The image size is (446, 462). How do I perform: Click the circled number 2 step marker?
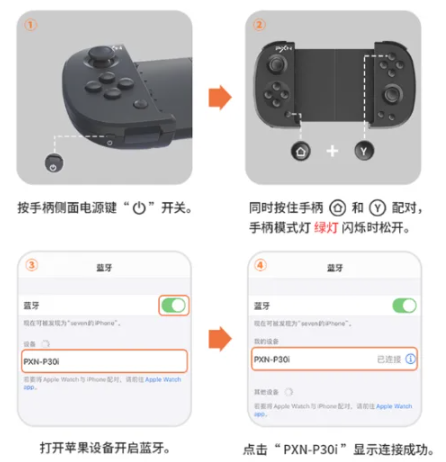click(x=259, y=25)
